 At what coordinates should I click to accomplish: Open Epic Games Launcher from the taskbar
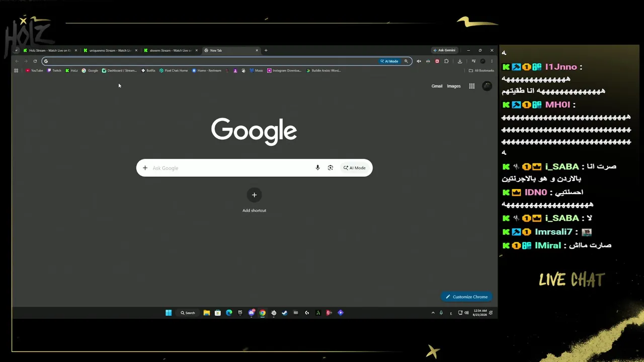[240, 313]
